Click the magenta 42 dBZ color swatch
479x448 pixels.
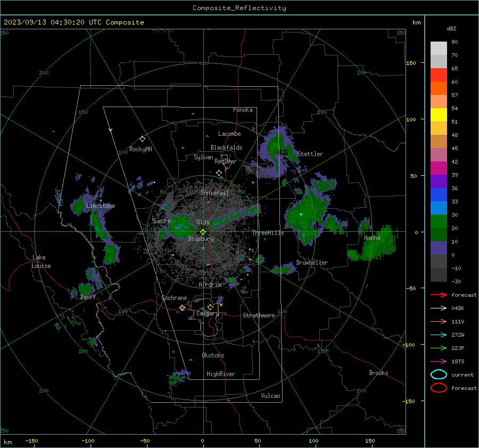click(439, 168)
